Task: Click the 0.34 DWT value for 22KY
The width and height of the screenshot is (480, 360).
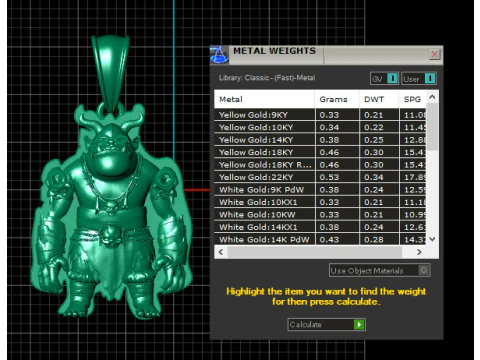Action: 374,177
